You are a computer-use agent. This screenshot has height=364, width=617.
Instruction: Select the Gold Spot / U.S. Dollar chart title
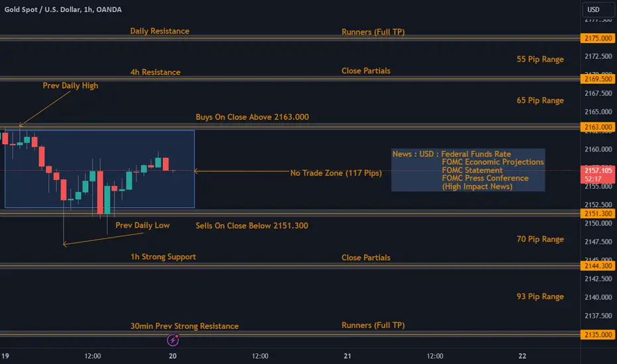click(x=63, y=9)
